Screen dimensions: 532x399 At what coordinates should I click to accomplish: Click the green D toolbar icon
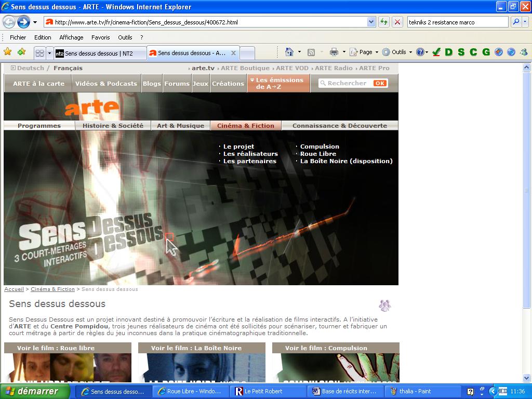pos(448,52)
